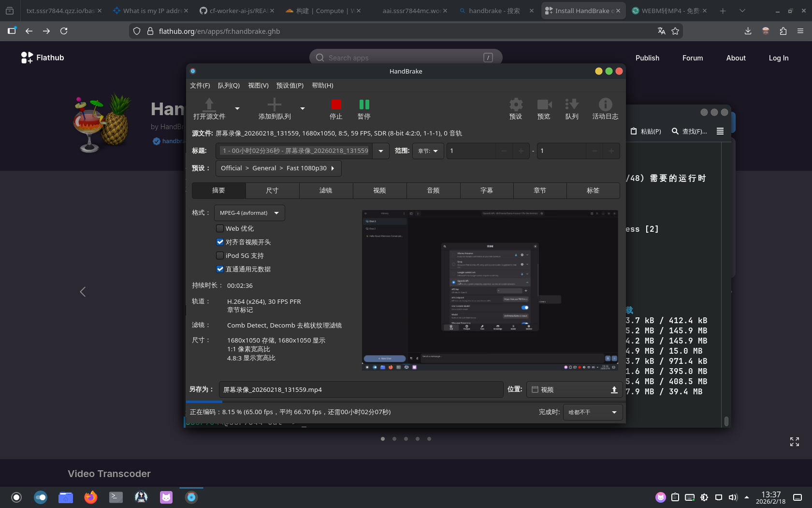Open the browser tab list dropdown
Image resolution: width=812 pixels, height=508 pixels.
(x=742, y=11)
